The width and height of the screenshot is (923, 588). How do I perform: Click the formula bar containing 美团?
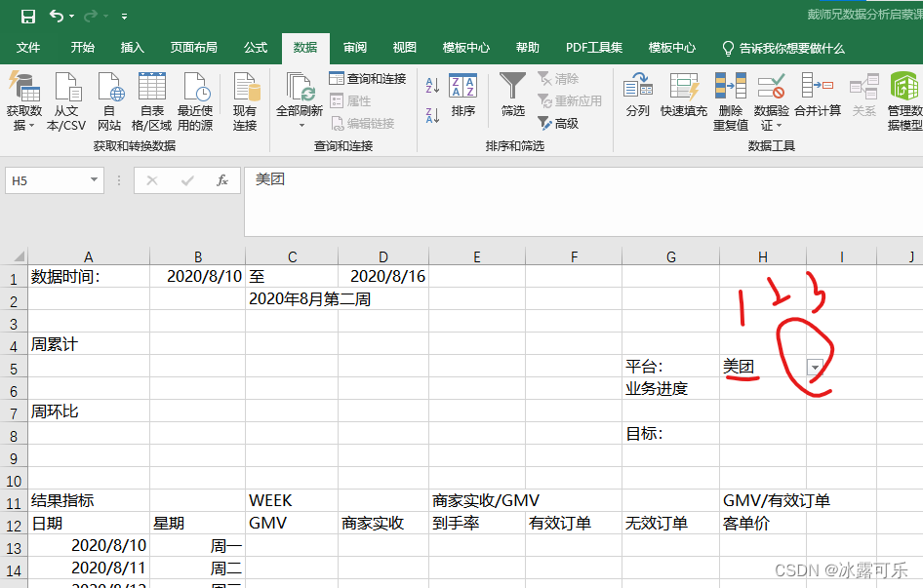click(x=582, y=201)
